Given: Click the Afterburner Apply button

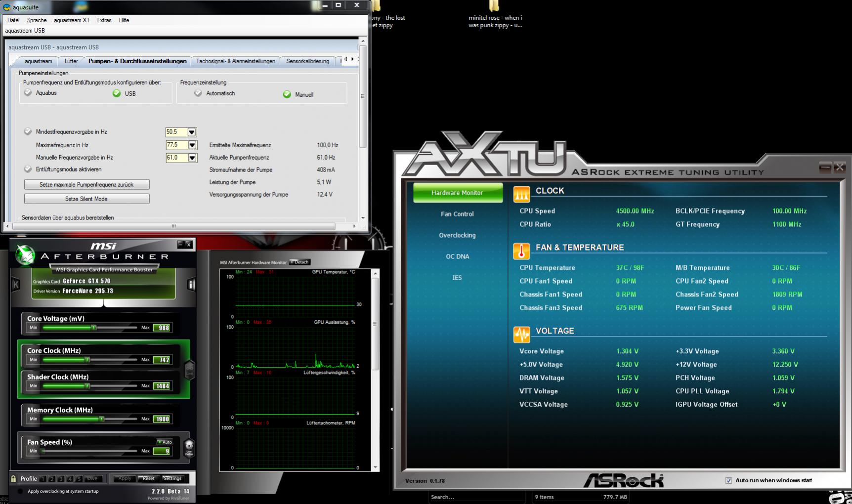Looking at the screenshot, I should (x=125, y=478).
